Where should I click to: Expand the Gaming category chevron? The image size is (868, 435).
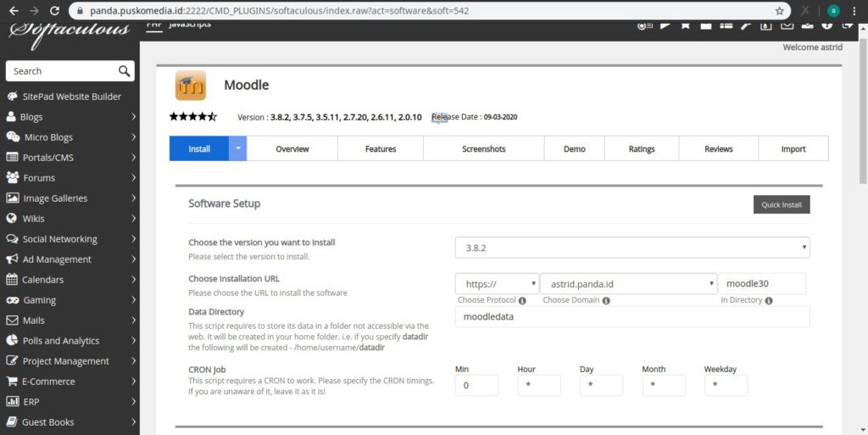[133, 300]
